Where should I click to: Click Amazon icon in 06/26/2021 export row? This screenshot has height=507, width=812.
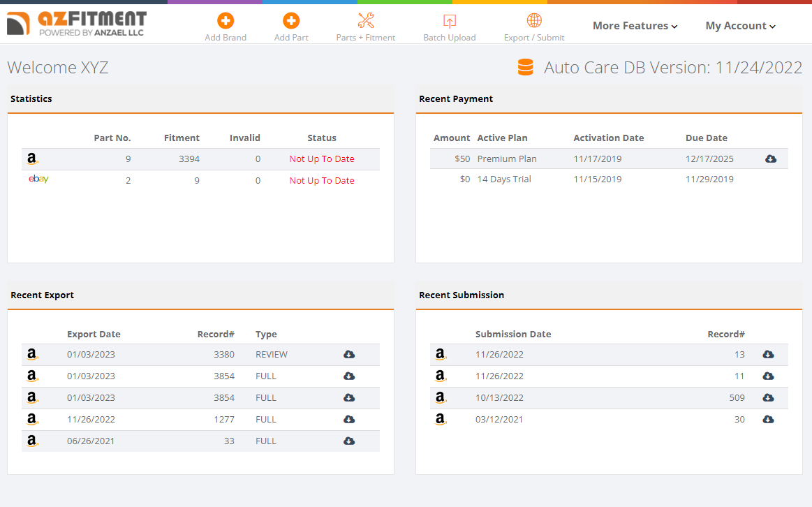(32, 441)
